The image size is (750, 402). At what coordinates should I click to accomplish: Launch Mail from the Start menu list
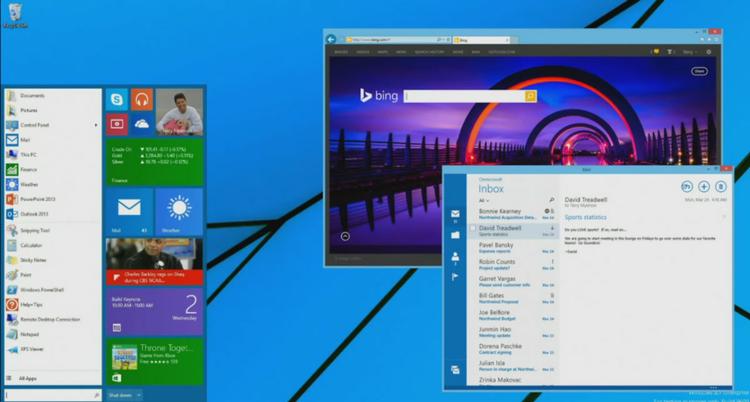click(53, 140)
